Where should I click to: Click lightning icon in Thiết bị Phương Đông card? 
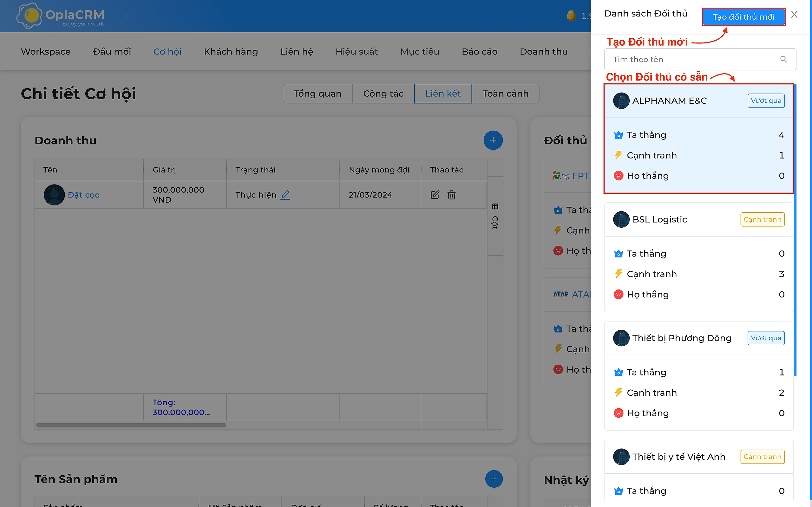[x=619, y=393]
